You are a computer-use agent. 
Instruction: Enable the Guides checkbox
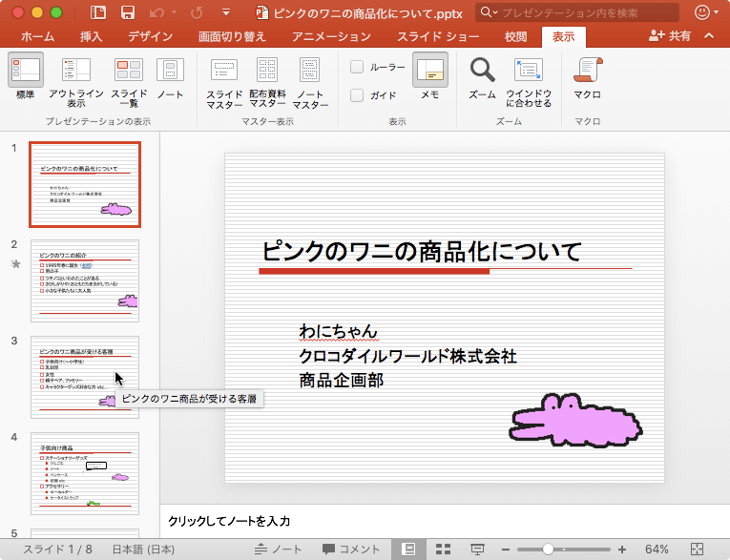point(357,95)
